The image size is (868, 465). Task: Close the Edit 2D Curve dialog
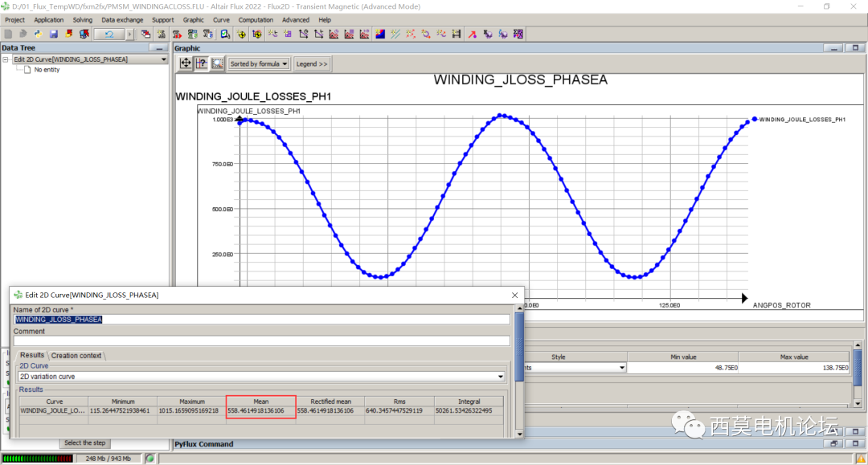point(515,296)
